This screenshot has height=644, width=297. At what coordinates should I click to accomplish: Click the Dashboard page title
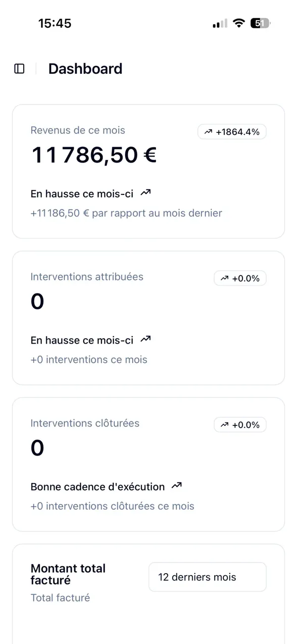pos(85,69)
